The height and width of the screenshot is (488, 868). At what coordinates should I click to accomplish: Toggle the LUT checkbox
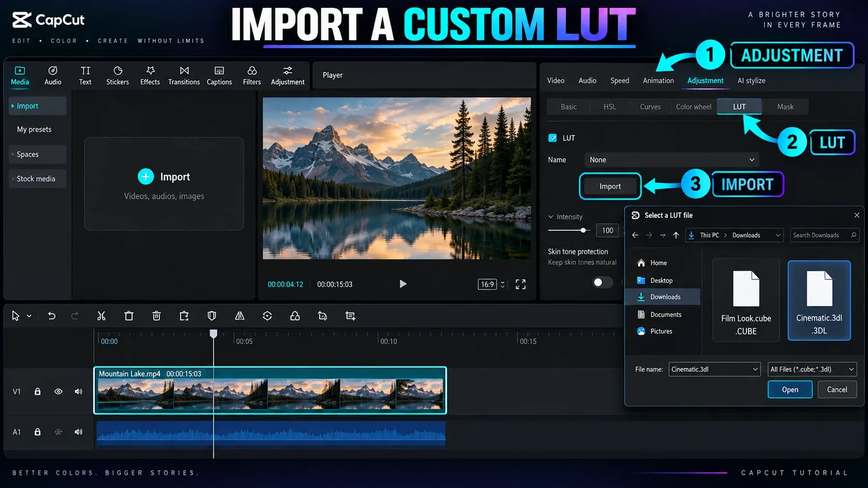click(x=552, y=138)
